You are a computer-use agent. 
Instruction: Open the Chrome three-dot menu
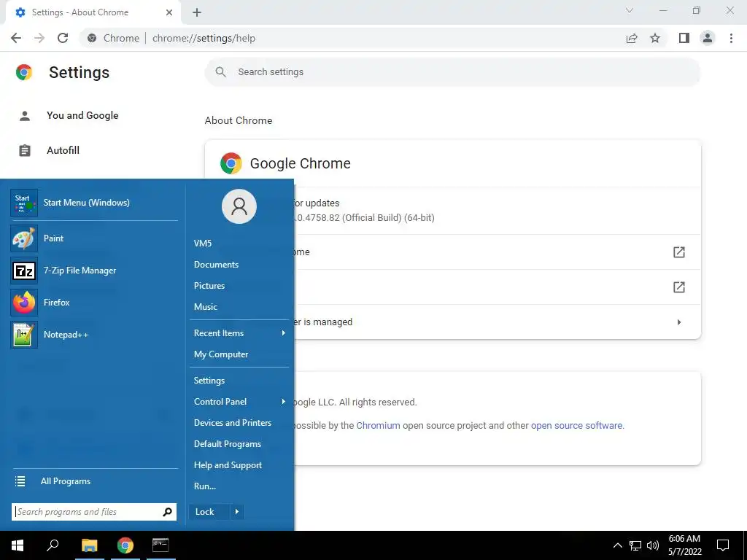pos(731,38)
